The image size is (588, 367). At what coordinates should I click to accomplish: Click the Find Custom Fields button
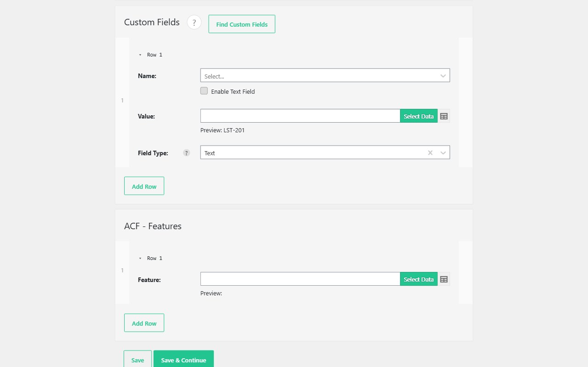point(242,24)
